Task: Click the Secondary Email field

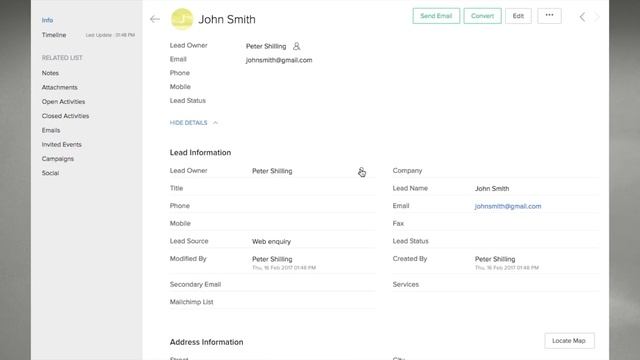Action: (272, 284)
